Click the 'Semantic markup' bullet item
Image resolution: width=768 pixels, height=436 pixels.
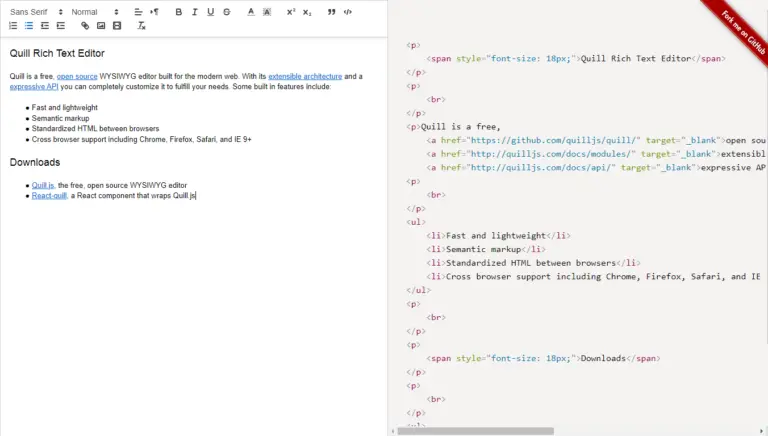point(60,118)
